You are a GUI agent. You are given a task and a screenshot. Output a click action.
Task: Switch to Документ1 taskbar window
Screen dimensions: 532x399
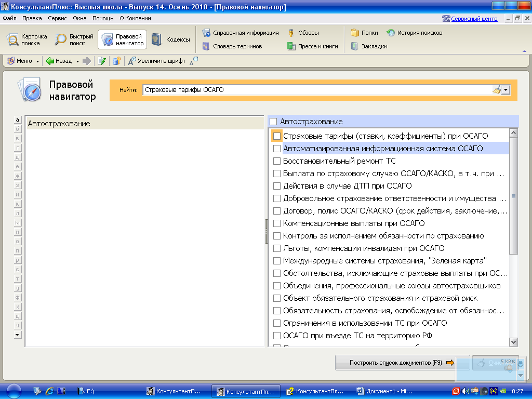point(384,391)
